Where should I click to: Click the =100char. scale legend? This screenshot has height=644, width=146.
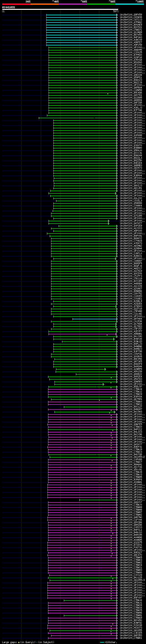(109, 642)
